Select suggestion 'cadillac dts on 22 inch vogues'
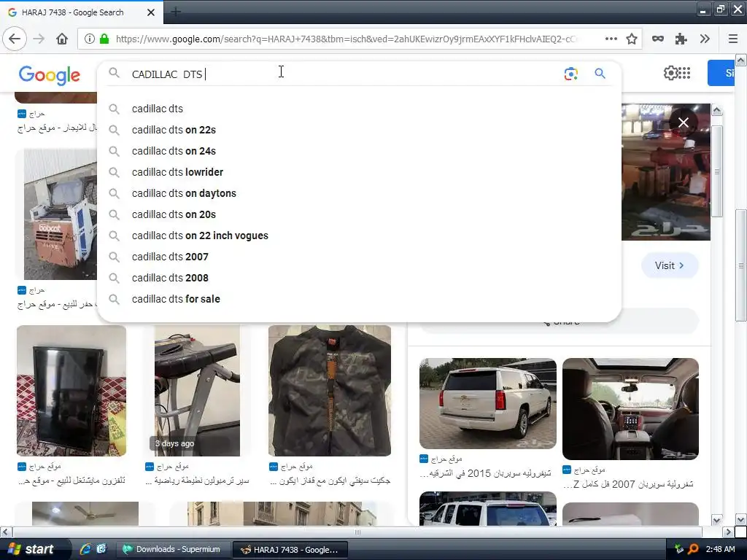Image resolution: width=747 pixels, height=560 pixels. click(x=359, y=236)
